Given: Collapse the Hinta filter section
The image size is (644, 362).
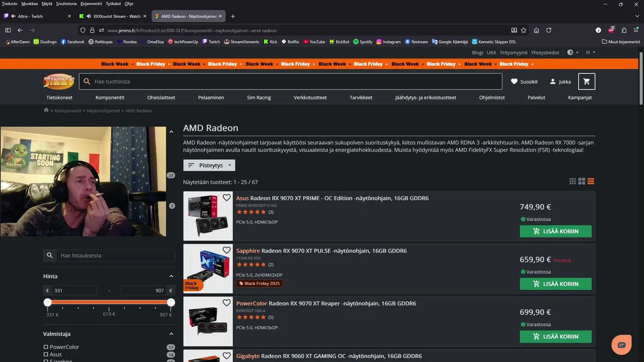Looking at the screenshot, I should [171, 276].
